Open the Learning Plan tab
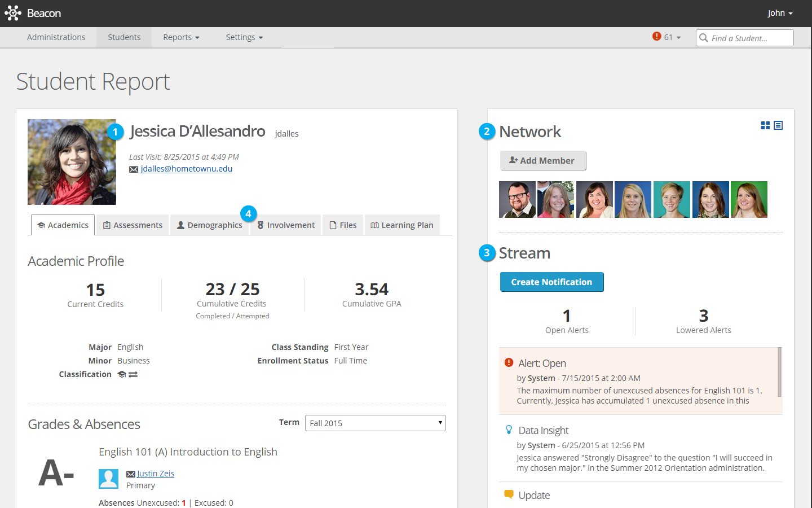The width and height of the screenshot is (812, 508). coord(402,225)
